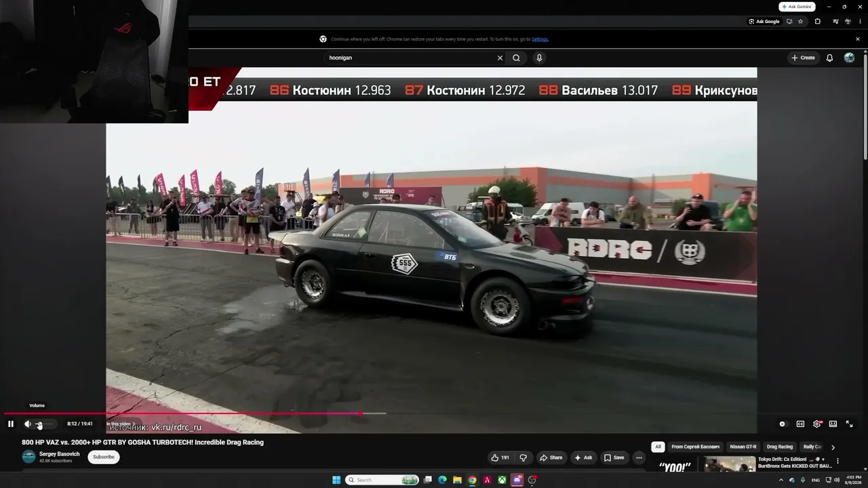Open File Explorer from the taskbar
The height and width of the screenshot is (488, 868).
[457, 480]
